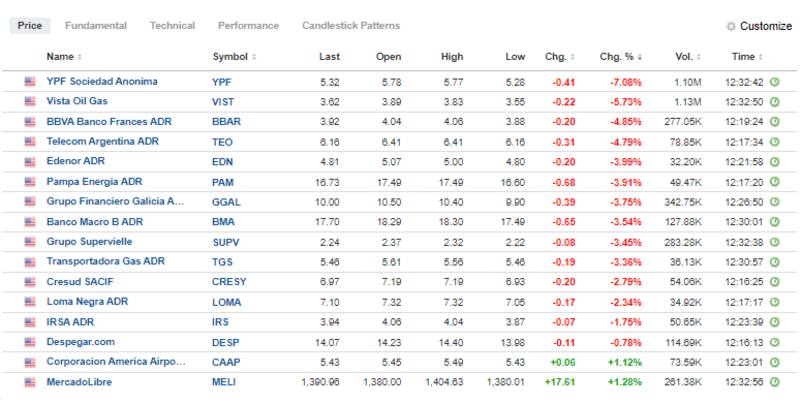Select the Technical tab

tap(172, 25)
